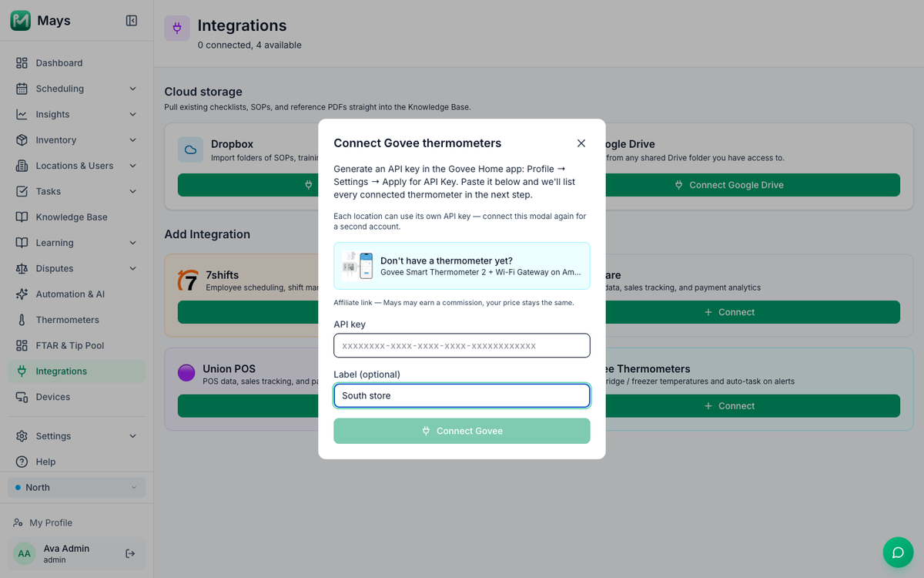924x578 pixels.
Task: Open Thermometers in the sidebar
Action: click(77, 320)
